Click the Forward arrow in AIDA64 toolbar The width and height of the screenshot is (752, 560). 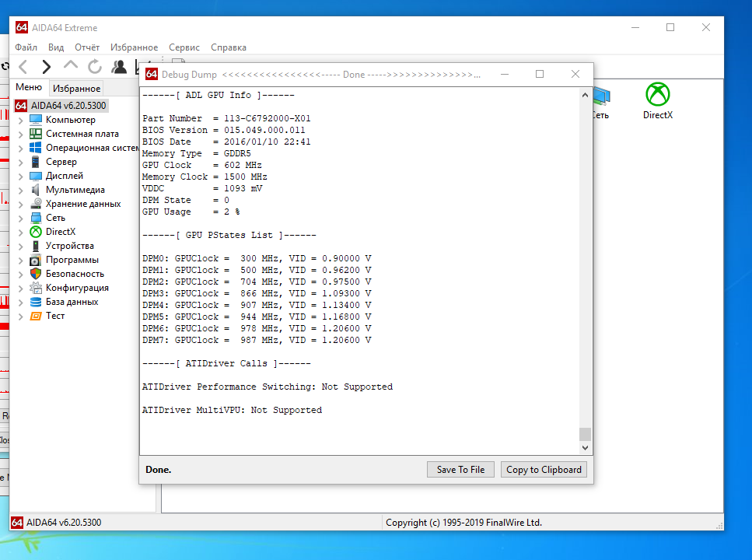[46, 67]
